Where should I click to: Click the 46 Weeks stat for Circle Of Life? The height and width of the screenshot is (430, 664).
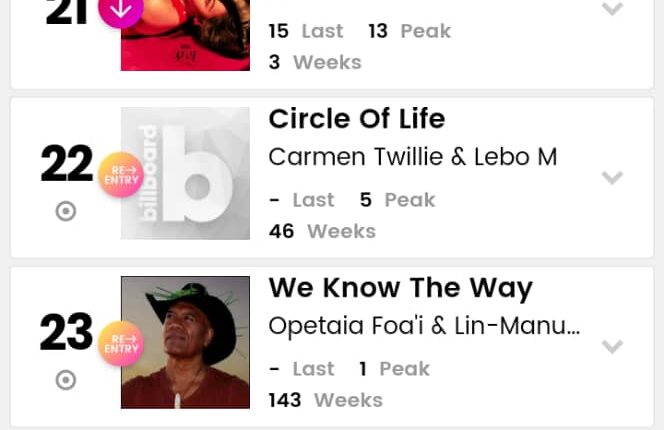(x=322, y=231)
